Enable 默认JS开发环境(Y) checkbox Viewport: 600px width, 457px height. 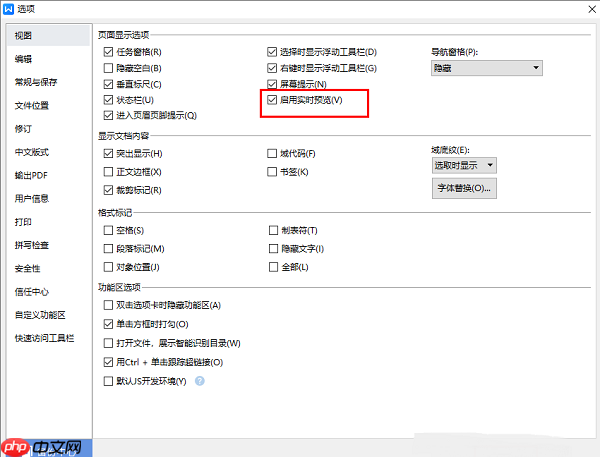click(108, 381)
